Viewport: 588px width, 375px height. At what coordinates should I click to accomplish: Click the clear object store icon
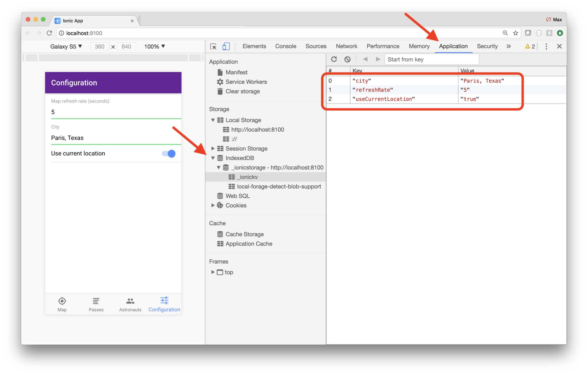coord(347,59)
